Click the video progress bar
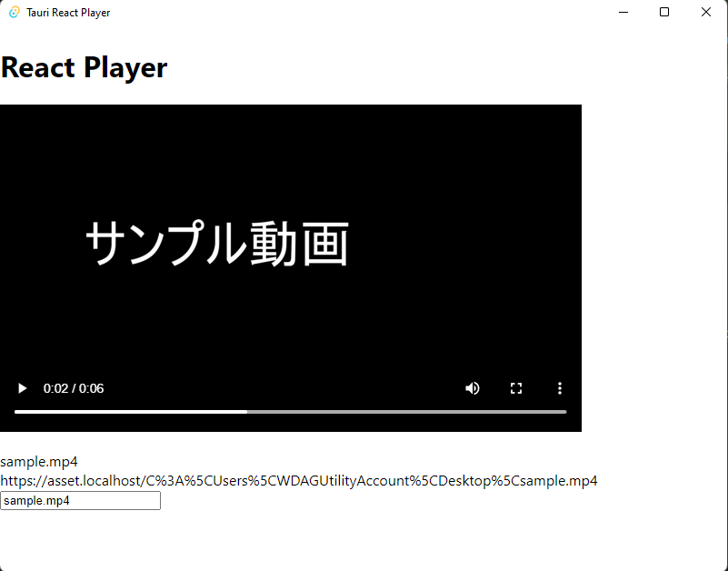Image resolution: width=728 pixels, height=571 pixels. click(x=291, y=411)
